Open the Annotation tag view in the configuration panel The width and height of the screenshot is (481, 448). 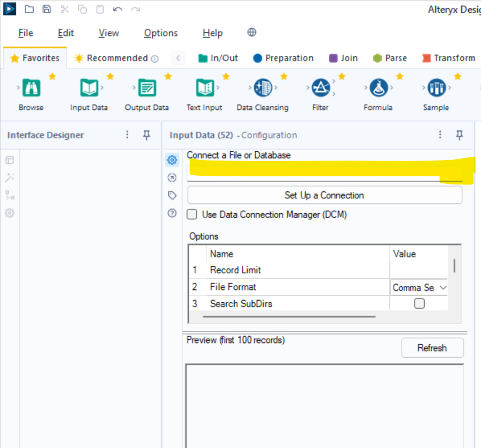coord(172,195)
